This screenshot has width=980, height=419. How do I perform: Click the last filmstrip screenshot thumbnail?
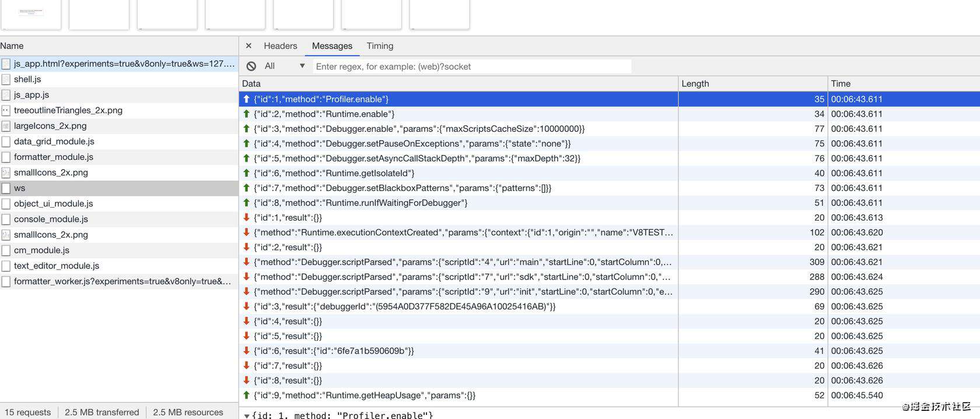440,15
